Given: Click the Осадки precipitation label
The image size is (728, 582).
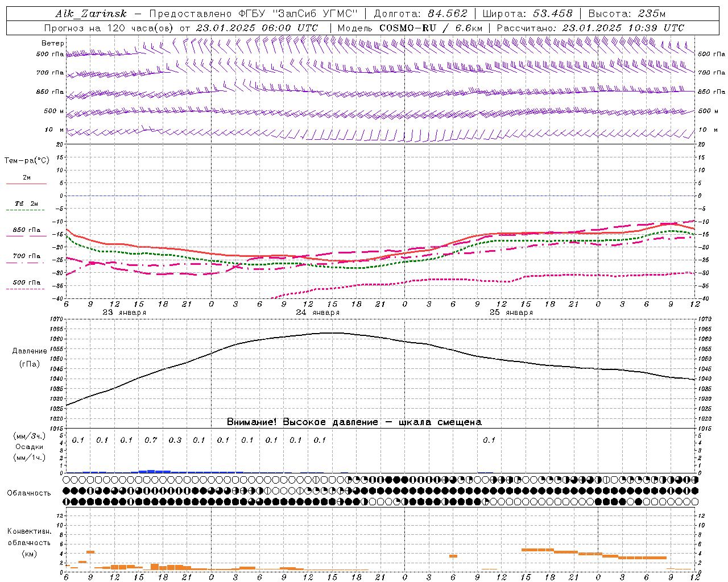Looking at the screenshot, I should pyautogui.click(x=30, y=447).
